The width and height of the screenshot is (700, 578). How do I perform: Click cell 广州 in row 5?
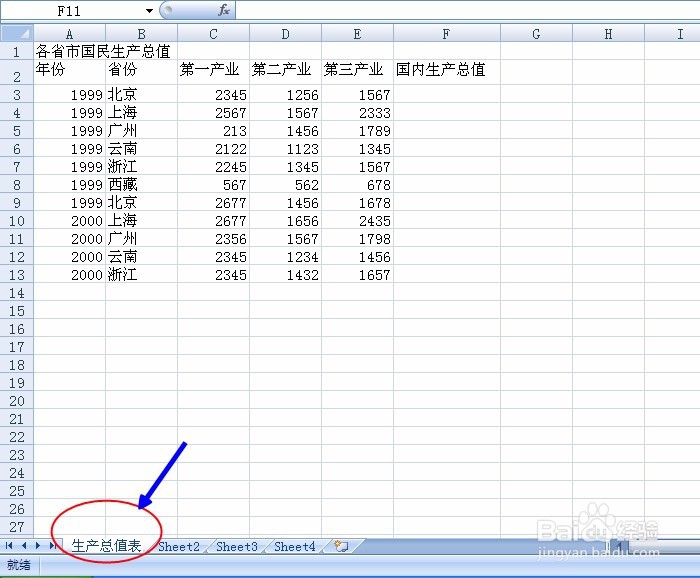142,131
